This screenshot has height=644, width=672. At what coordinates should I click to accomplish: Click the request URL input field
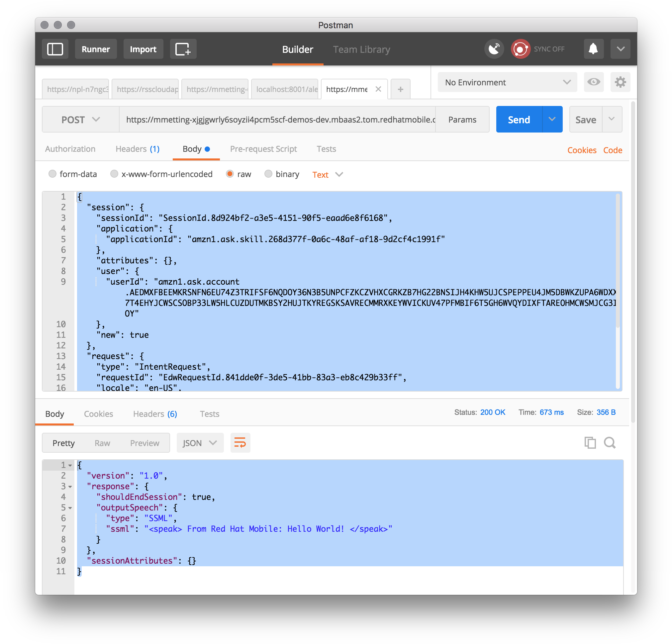(x=277, y=120)
